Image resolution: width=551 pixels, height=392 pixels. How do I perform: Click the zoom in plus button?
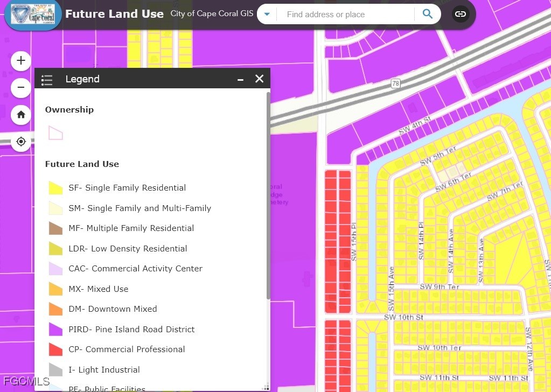pyautogui.click(x=21, y=61)
